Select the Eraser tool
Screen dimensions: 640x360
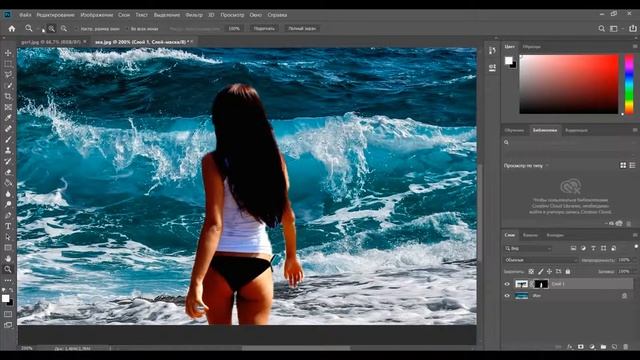click(8, 172)
